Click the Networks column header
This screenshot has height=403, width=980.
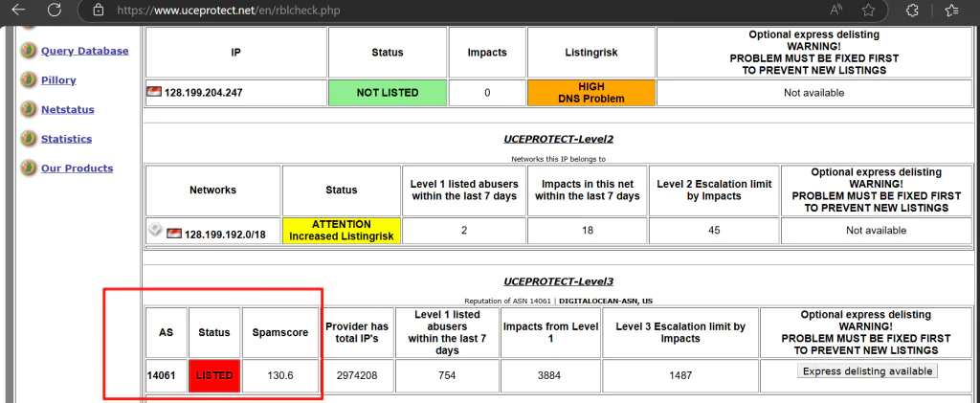coord(213,190)
